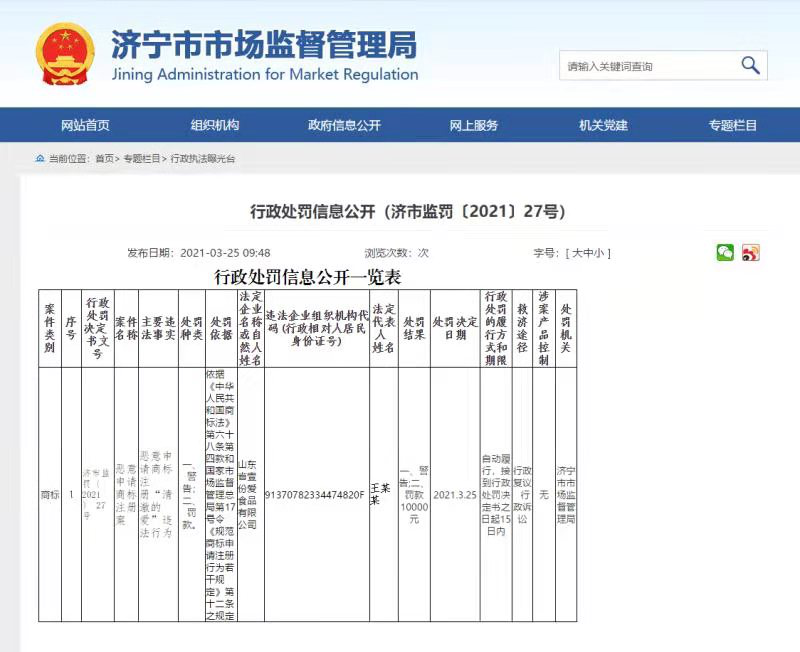Click the 救济途径 column header
Viewport: 800px width, 652px height.
522,328
